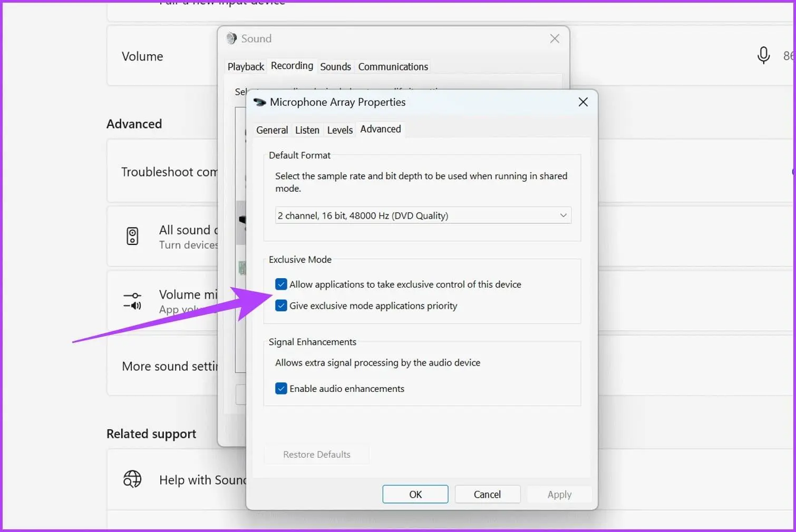Click the OK button
796x532 pixels.
pyautogui.click(x=415, y=494)
